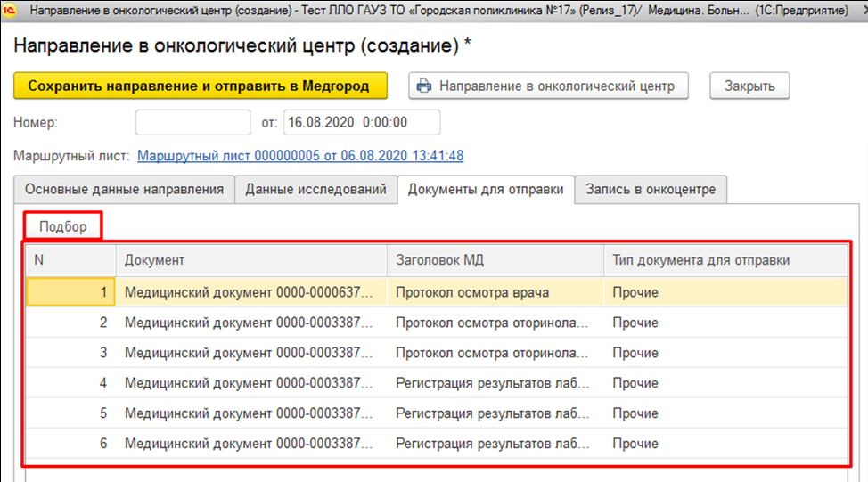
Task: Click the Заголовок МД column header
Action: tap(494, 260)
